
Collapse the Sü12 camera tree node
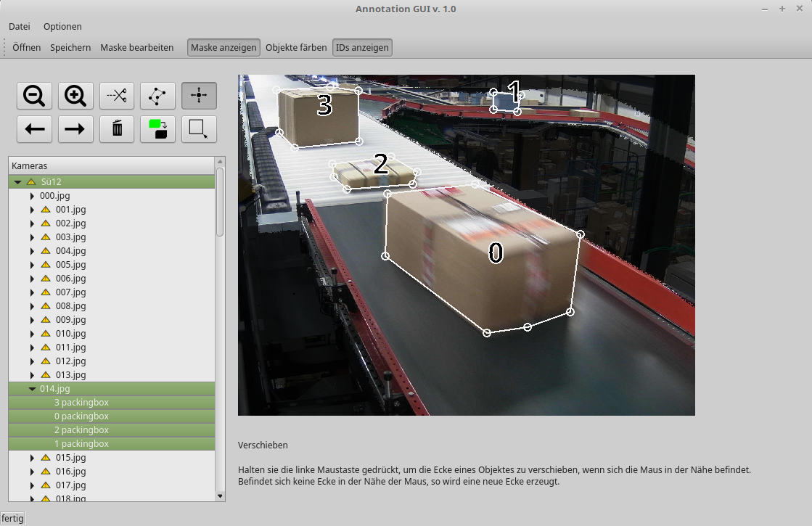click(x=17, y=182)
